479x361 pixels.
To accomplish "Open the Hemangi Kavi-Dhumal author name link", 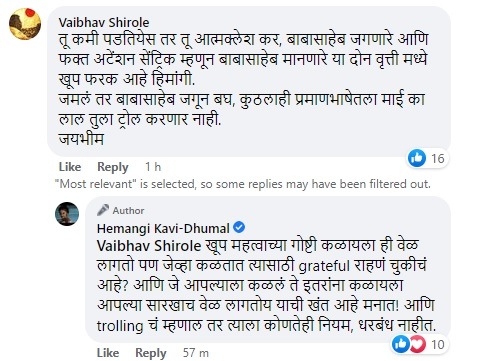I will [x=163, y=228].
